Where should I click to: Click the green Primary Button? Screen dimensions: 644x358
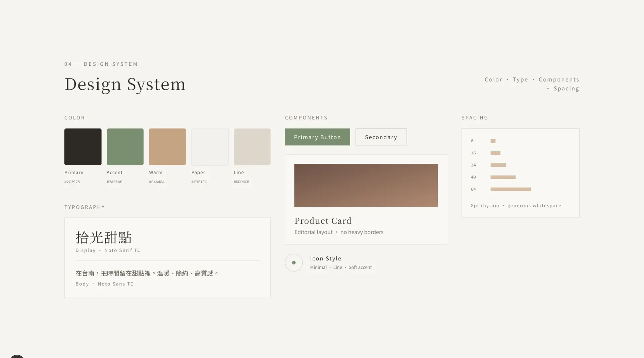pos(317,137)
